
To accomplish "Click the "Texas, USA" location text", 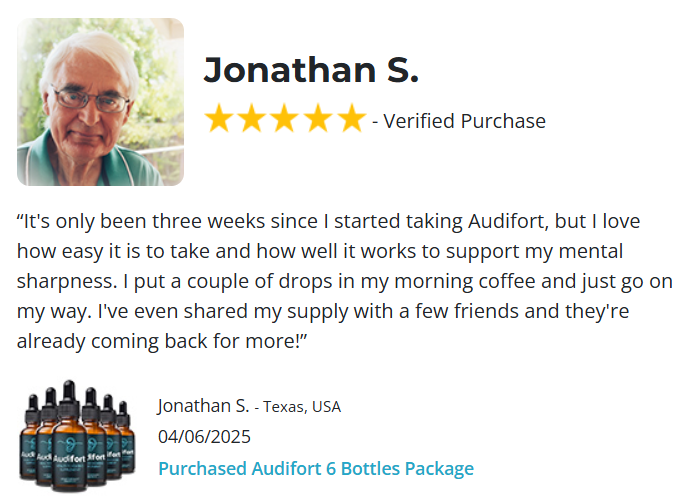I will [302, 406].
